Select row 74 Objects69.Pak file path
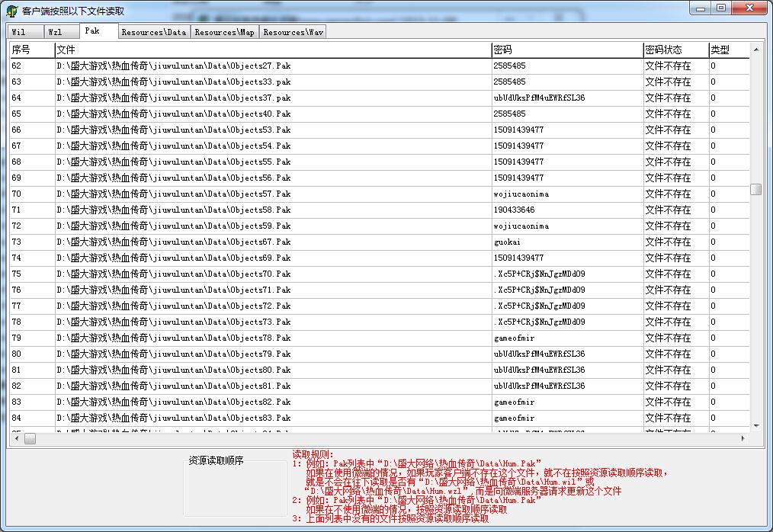This screenshot has width=773, height=532. (174, 258)
